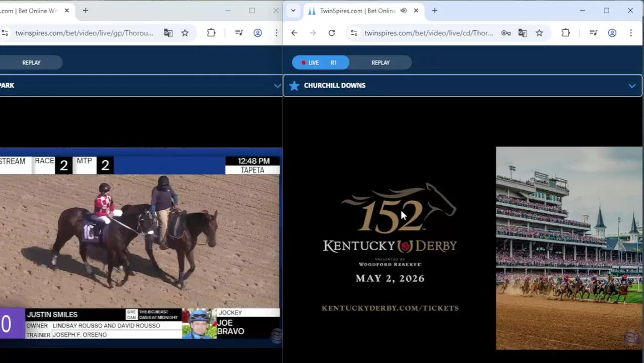The height and width of the screenshot is (363, 644).
Task: Reload the Churchill Downs page
Action: (x=332, y=33)
